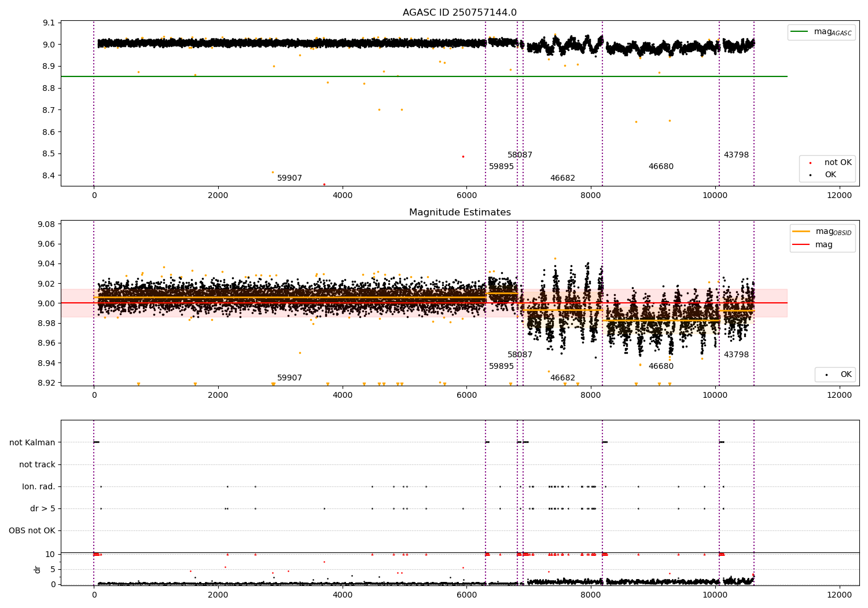Click the OK legend marker in middle plot
868x608 pixels.
tap(826, 375)
